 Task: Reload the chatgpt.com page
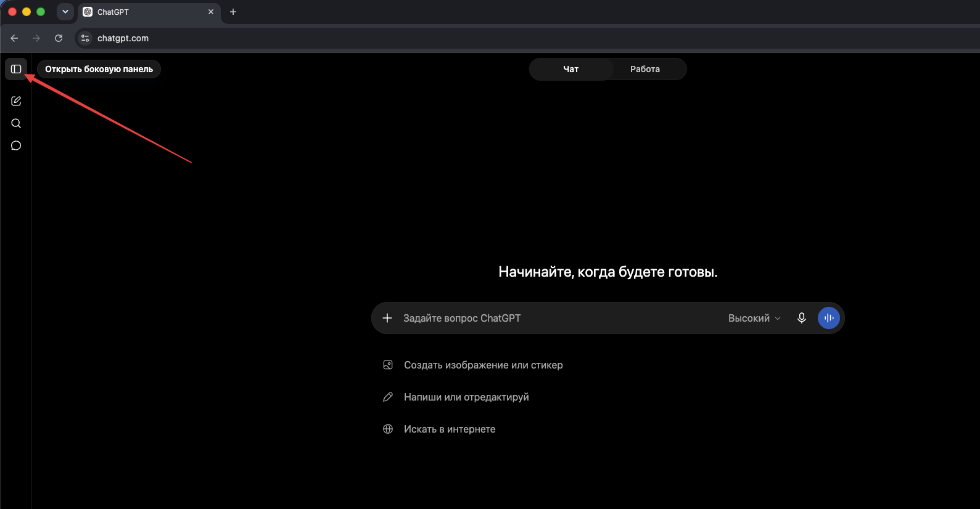pos(59,38)
